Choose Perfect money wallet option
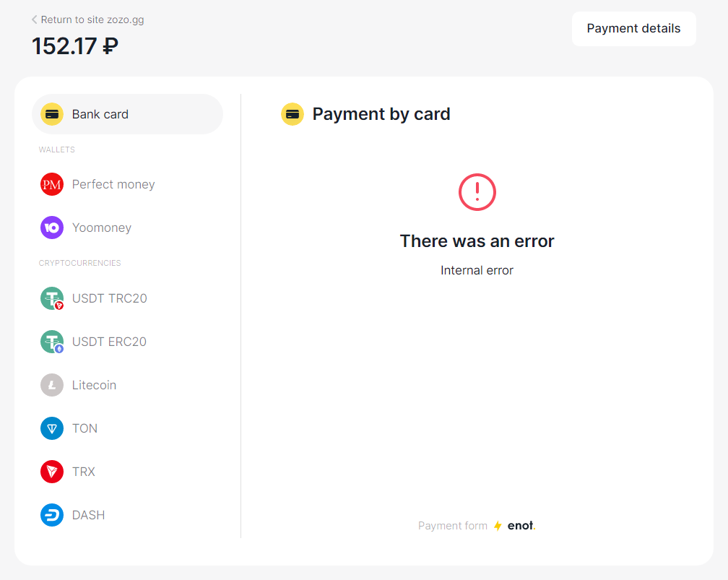This screenshot has width=728, height=580. (x=113, y=184)
